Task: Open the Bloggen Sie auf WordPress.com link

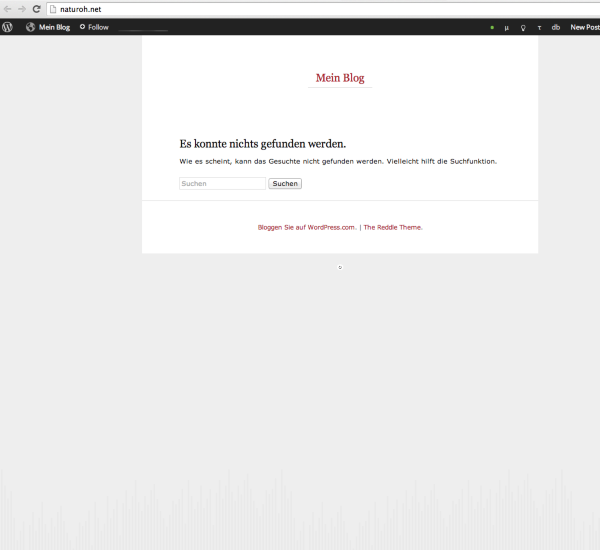Action: pyautogui.click(x=307, y=227)
